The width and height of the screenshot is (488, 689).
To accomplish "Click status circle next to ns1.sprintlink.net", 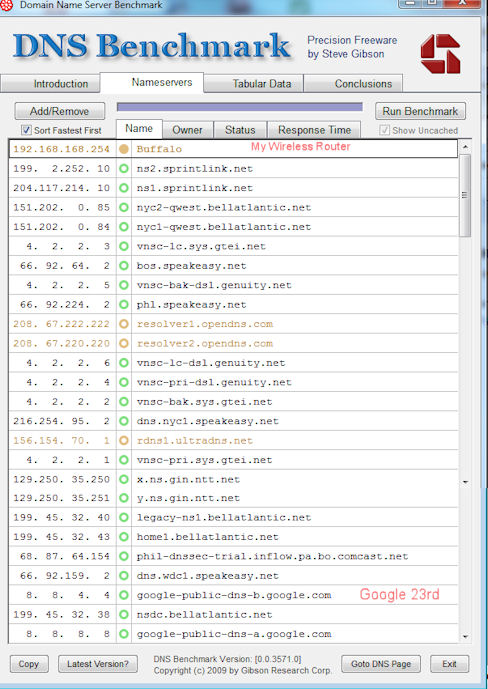I will click(124, 188).
